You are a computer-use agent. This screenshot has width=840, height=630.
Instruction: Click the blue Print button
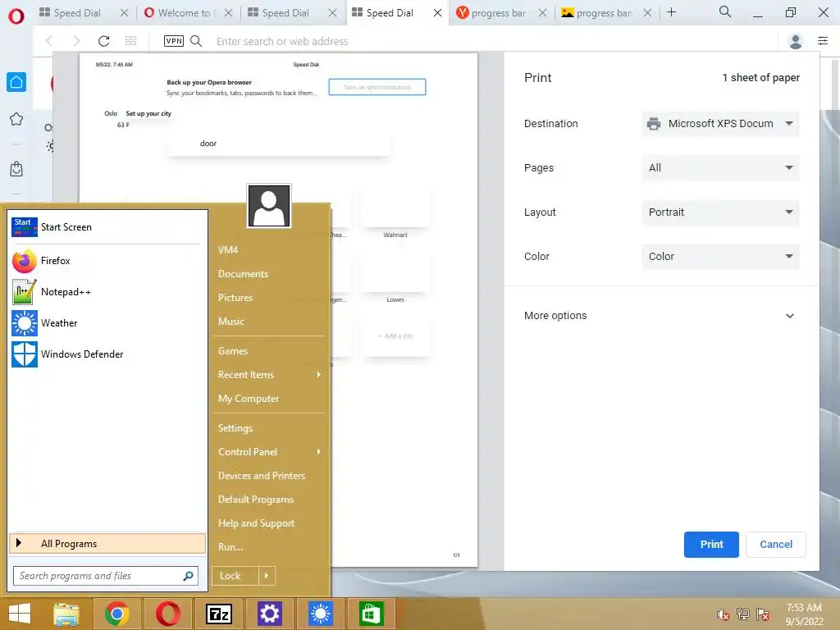(711, 545)
